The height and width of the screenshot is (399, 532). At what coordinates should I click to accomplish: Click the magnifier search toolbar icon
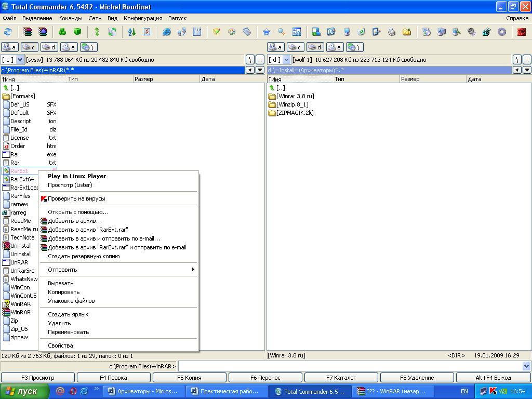click(281, 32)
